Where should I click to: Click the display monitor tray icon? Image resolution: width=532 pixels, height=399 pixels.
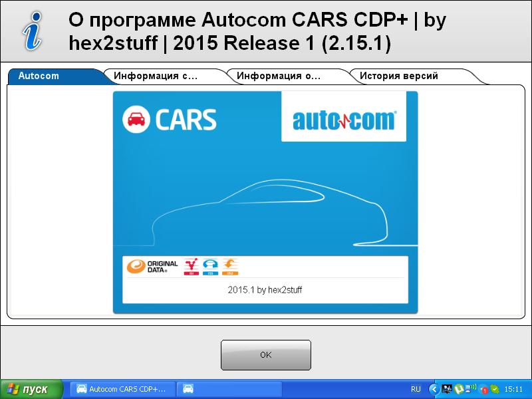point(447,389)
